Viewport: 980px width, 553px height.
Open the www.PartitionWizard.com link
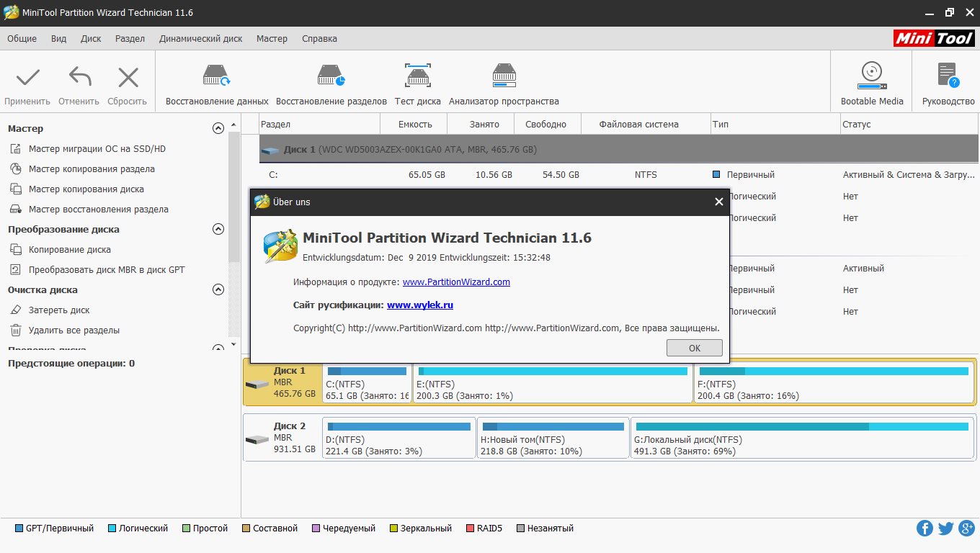point(456,282)
